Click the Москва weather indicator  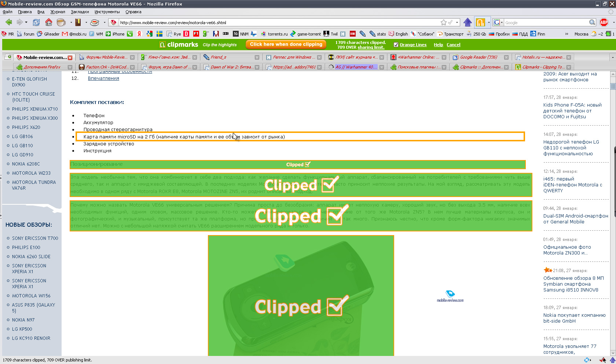[581, 34]
